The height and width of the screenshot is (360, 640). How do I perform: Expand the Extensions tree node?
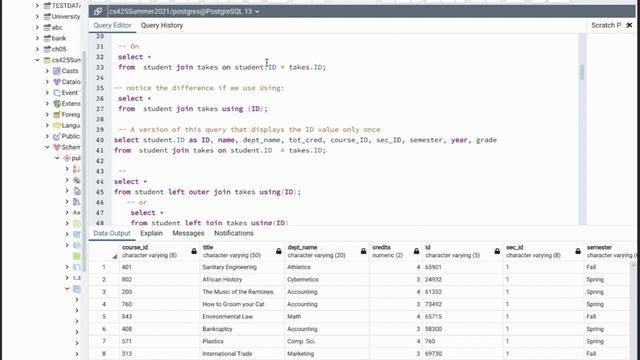point(47,104)
